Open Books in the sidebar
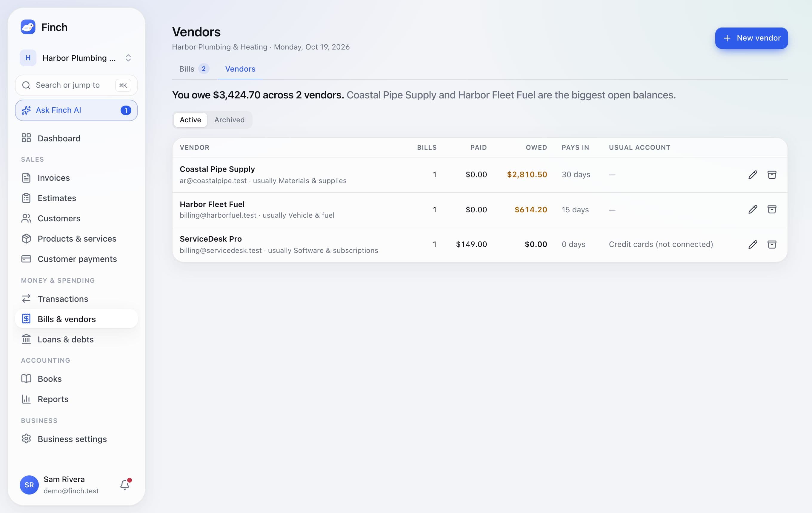Screen dimensions: 812x513 (76, 378)
